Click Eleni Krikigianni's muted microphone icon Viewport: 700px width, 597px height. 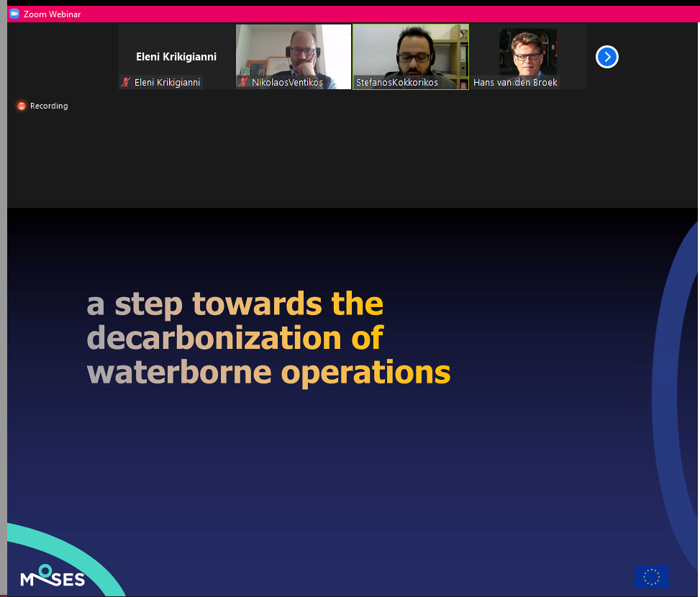(x=126, y=82)
